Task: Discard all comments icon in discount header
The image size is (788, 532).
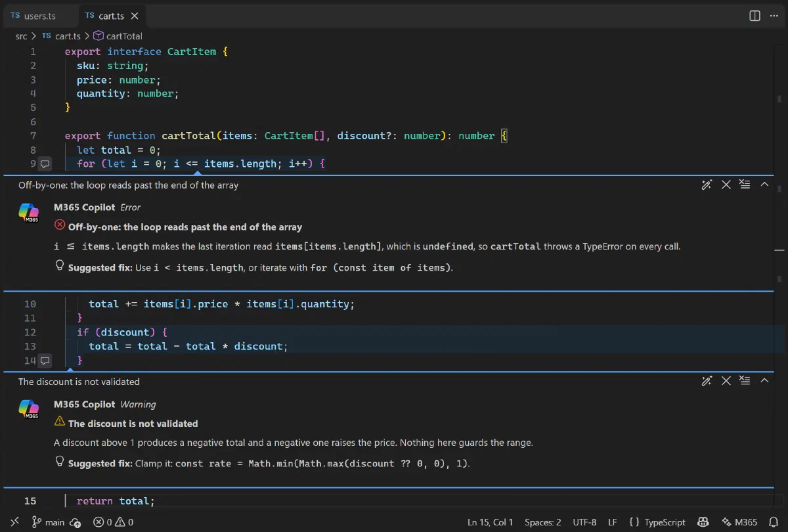Action: point(745,381)
